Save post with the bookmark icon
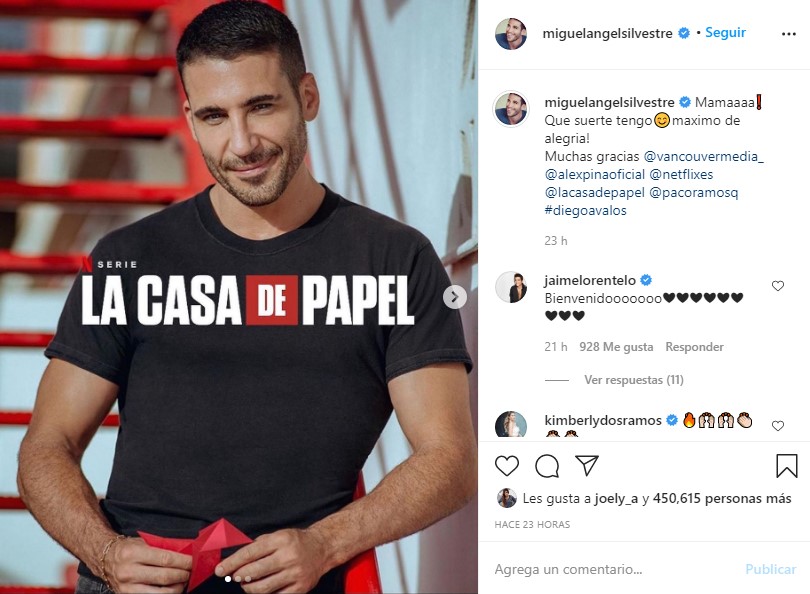The height and width of the screenshot is (594, 810). (x=786, y=465)
